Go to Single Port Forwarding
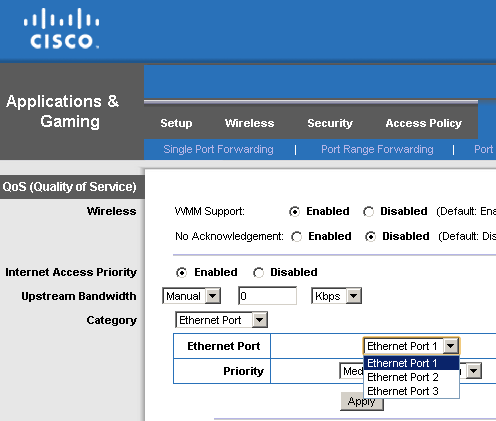Screen dimensions: 496x421 tap(218, 149)
